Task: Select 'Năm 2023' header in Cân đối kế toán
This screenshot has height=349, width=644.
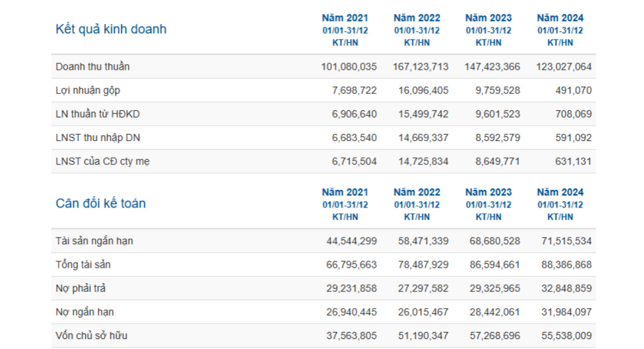Action: click(488, 192)
